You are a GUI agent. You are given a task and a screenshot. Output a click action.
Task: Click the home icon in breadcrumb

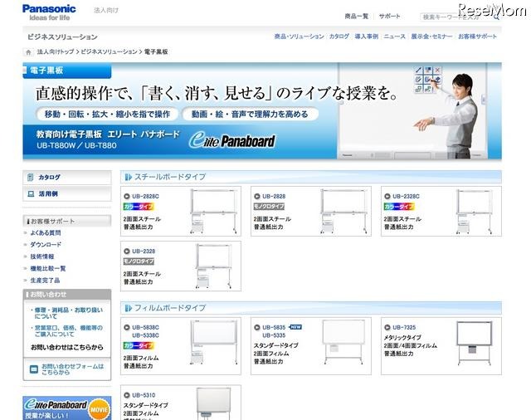coord(28,51)
